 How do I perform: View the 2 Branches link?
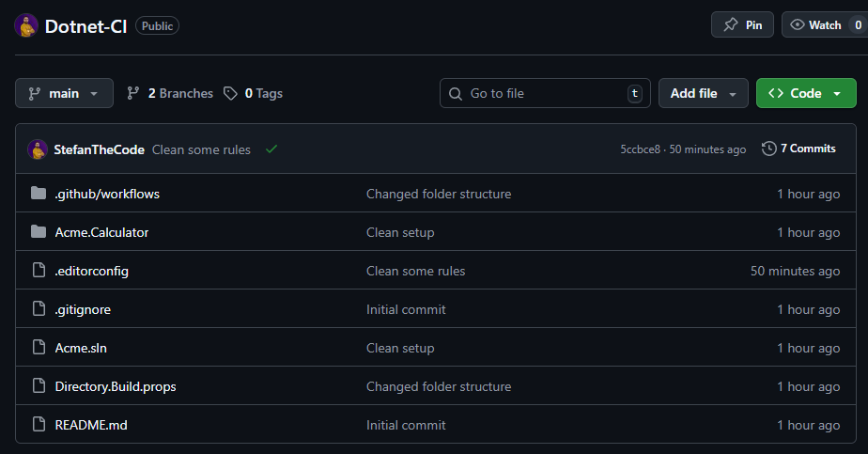(170, 93)
